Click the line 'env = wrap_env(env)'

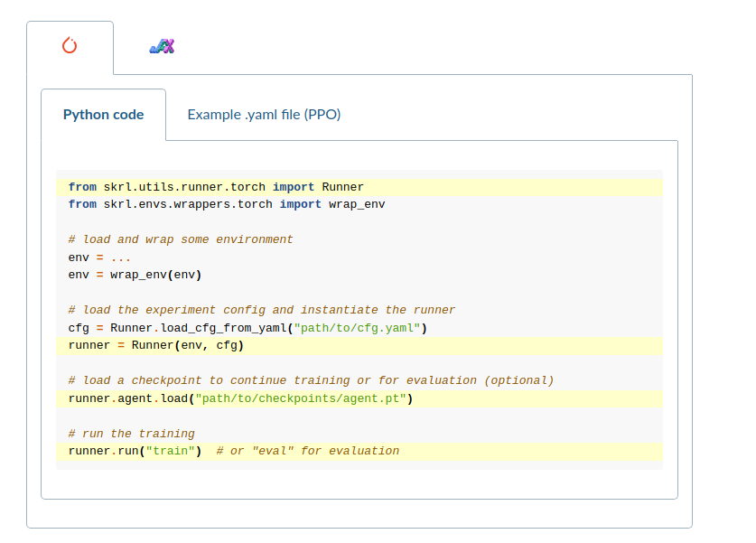135,275
